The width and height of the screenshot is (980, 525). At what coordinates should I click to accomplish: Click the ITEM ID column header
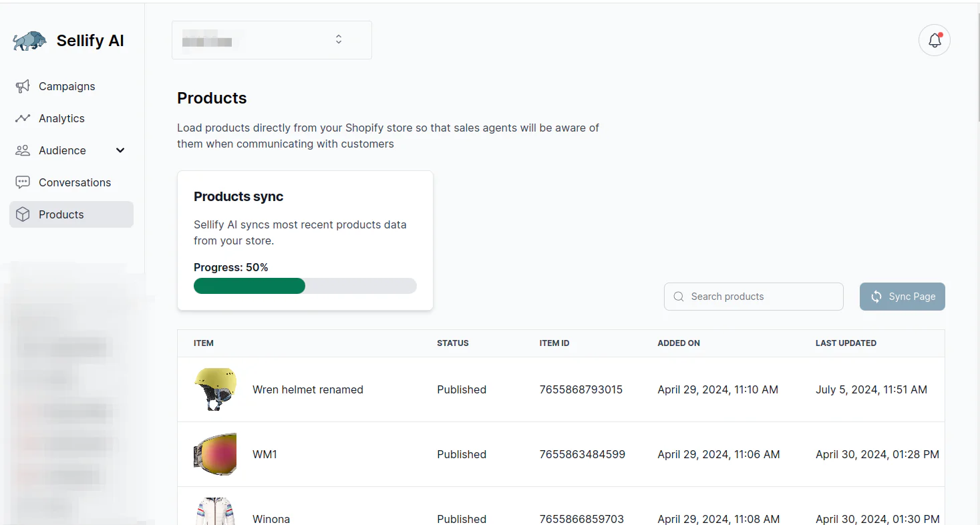pyautogui.click(x=554, y=343)
